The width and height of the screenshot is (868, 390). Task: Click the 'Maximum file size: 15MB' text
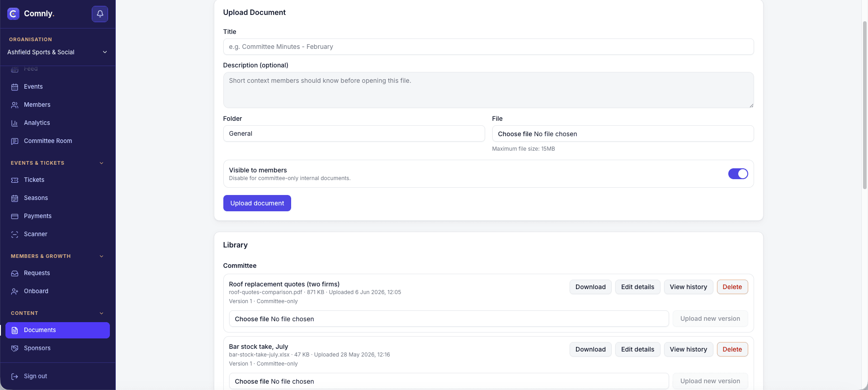524,149
